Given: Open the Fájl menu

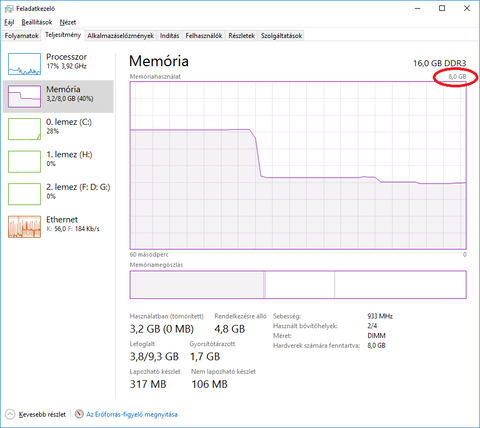Looking at the screenshot, I should [9, 22].
